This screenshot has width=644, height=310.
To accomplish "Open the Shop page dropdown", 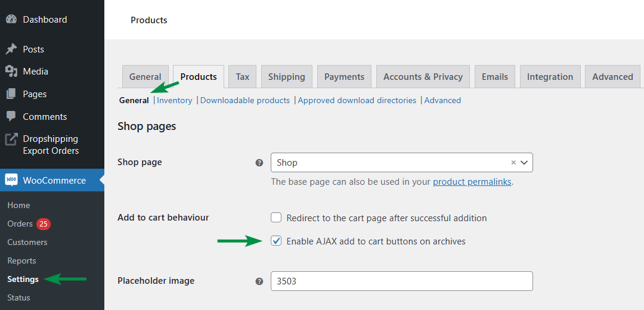I will (402, 163).
